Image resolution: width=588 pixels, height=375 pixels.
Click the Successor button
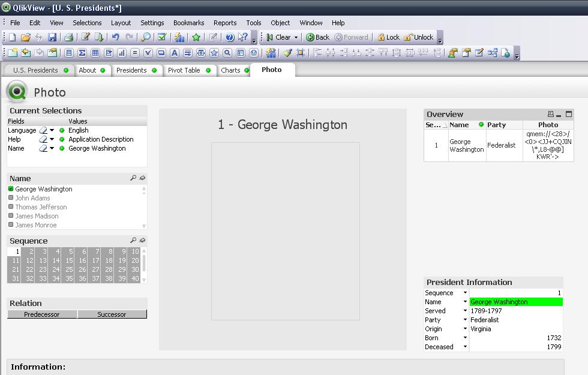(x=112, y=314)
